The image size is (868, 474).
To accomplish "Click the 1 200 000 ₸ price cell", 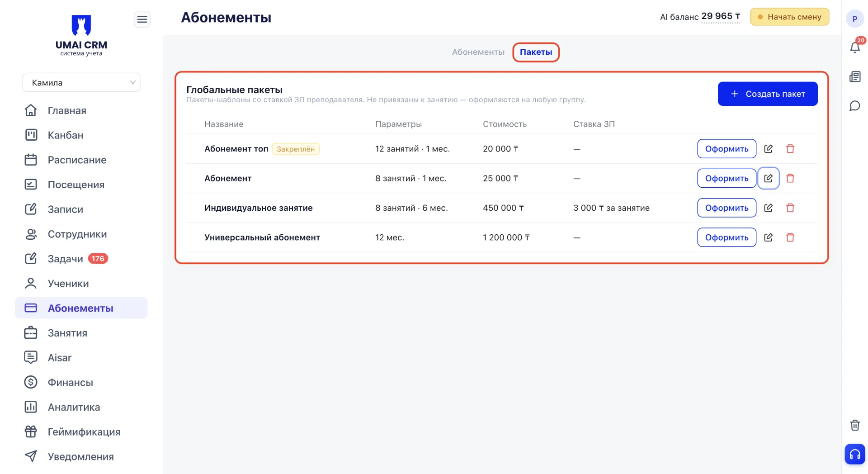I will [x=506, y=237].
